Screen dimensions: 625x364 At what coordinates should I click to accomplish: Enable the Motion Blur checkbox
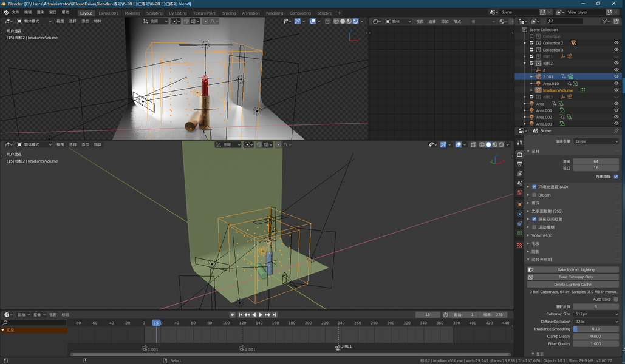(x=534, y=227)
